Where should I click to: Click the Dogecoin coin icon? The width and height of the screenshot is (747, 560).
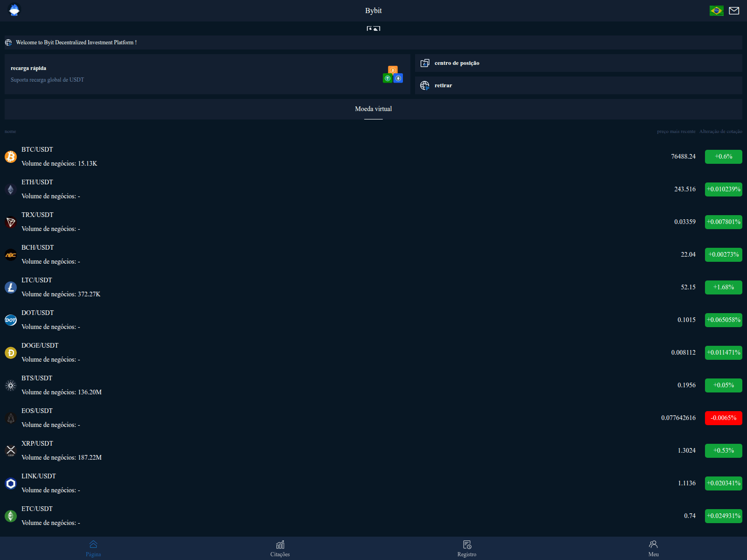(11, 353)
